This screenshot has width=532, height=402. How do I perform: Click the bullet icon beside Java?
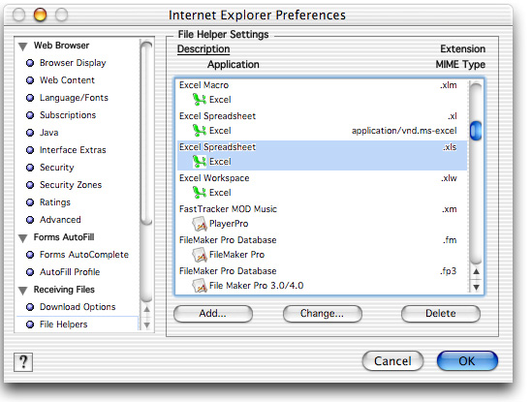pyautogui.click(x=30, y=133)
